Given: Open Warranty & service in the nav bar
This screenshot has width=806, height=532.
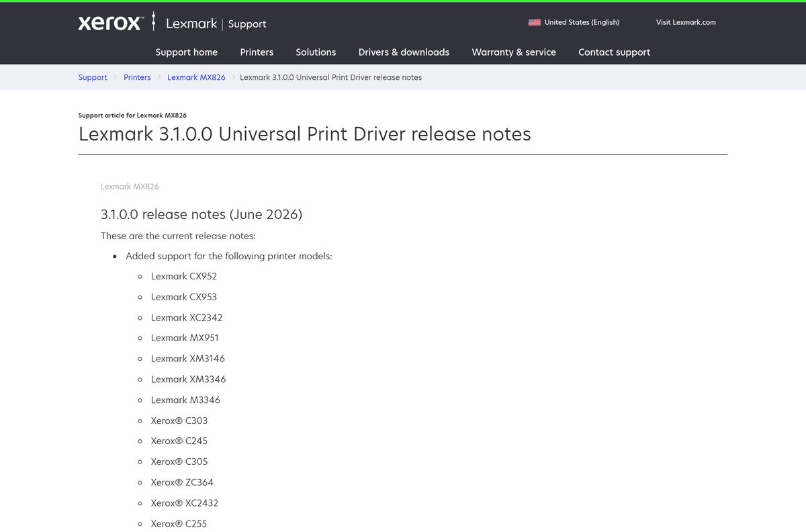Looking at the screenshot, I should (514, 52).
